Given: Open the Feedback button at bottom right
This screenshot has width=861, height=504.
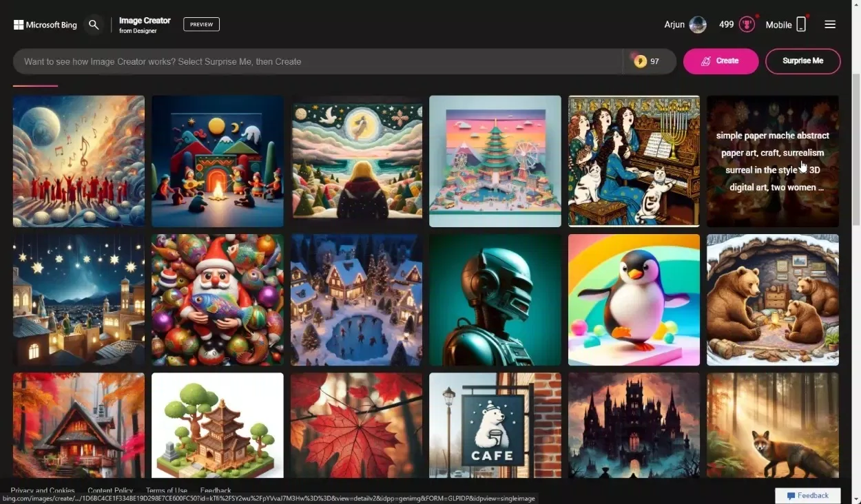Looking at the screenshot, I should coord(807,495).
